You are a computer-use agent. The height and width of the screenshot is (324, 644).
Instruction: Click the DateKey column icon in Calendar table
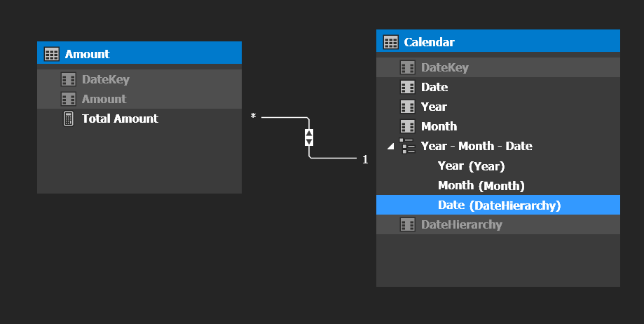407,67
